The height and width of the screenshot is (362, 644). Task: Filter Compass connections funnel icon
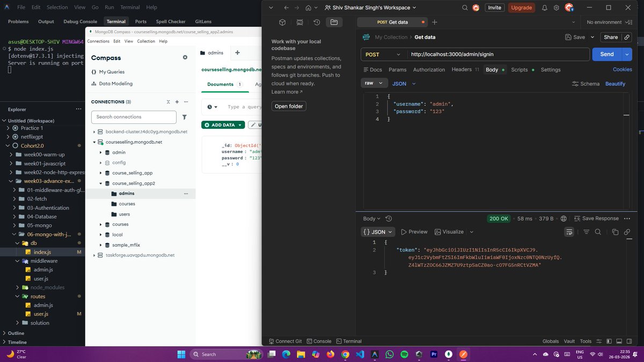pyautogui.click(x=185, y=117)
